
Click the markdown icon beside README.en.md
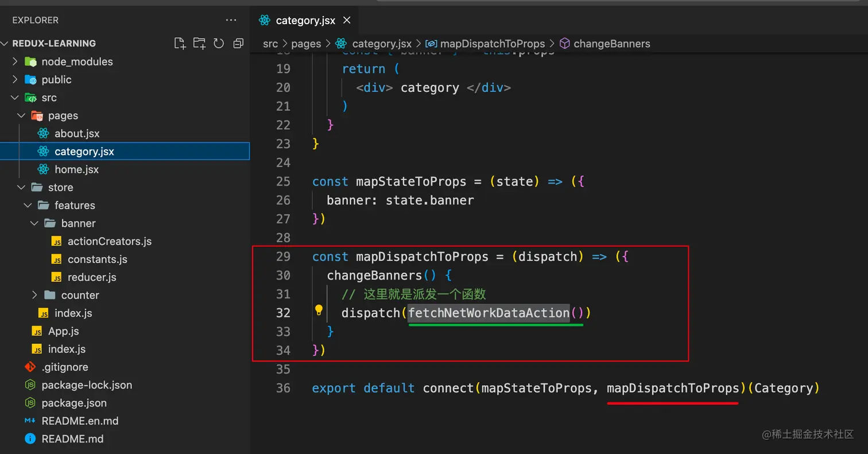30,421
